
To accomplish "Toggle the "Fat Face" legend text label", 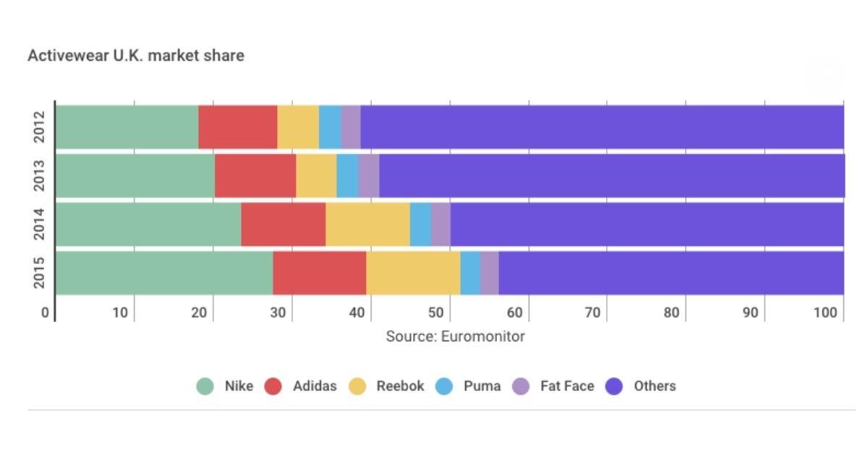I will (x=566, y=386).
